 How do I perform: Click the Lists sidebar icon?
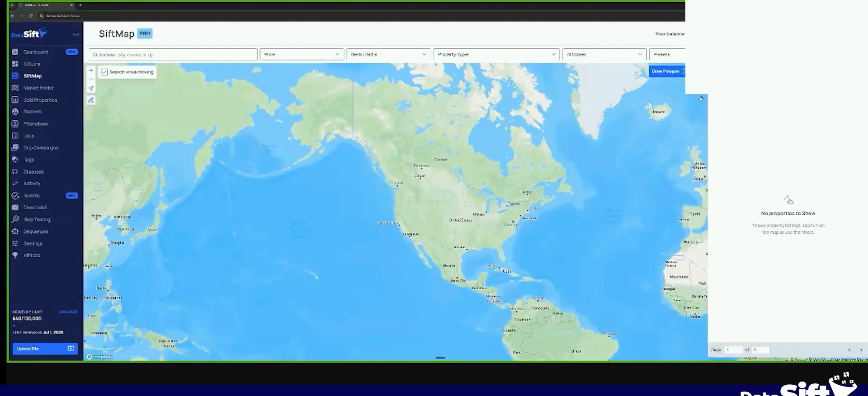click(15, 136)
